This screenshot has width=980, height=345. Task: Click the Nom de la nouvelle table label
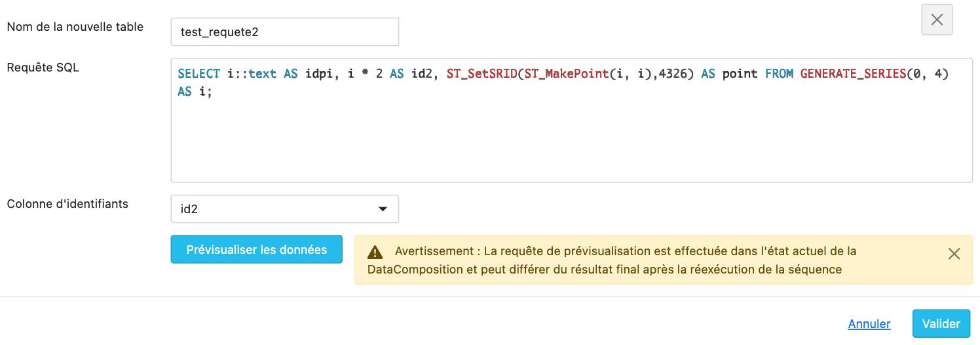pos(75,27)
